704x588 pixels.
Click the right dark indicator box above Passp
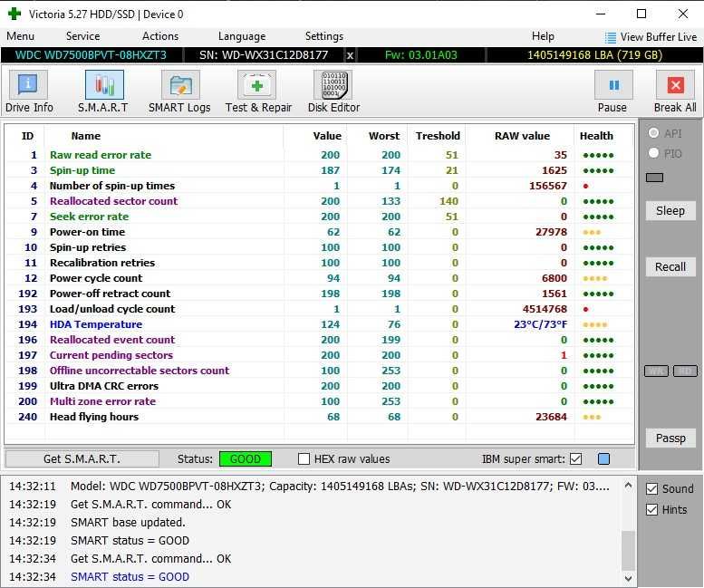685,371
